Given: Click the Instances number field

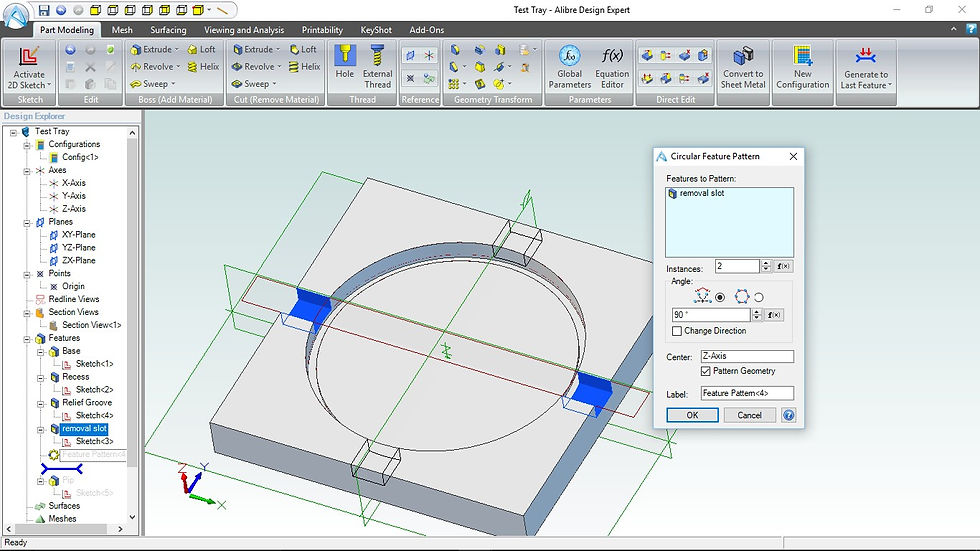Looking at the screenshot, I should coord(737,266).
